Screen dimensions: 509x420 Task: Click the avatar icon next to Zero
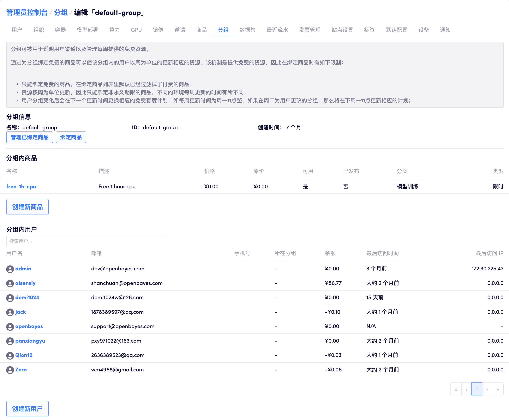[x=10, y=370]
